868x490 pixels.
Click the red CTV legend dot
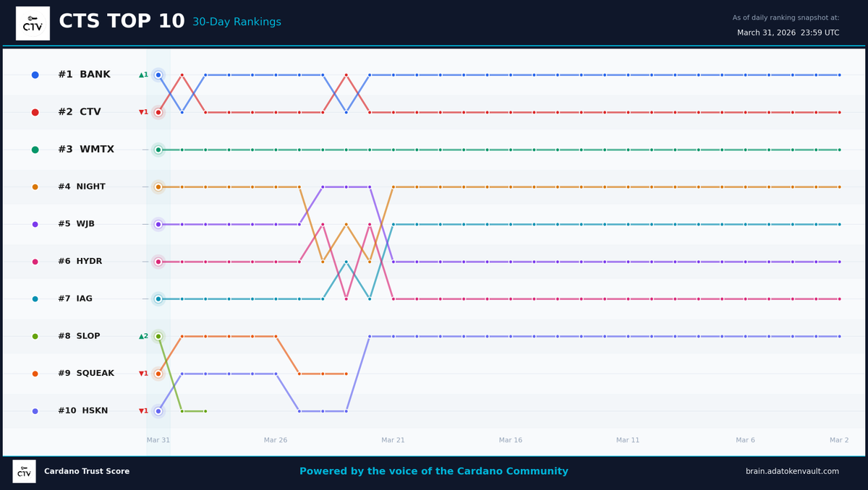tap(35, 112)
